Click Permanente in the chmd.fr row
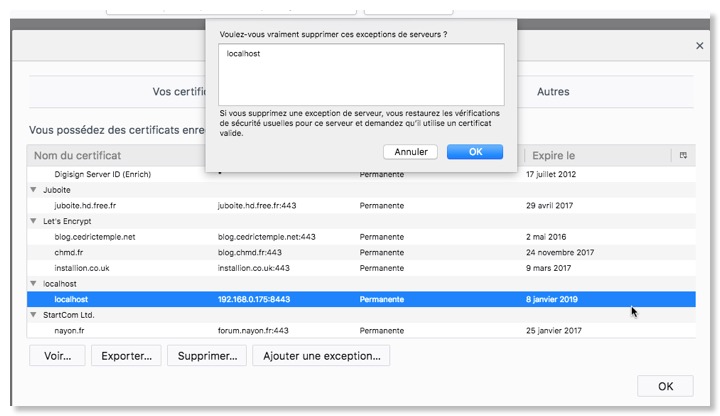Screen dimensions: 720x416 (x=382, y=253)
